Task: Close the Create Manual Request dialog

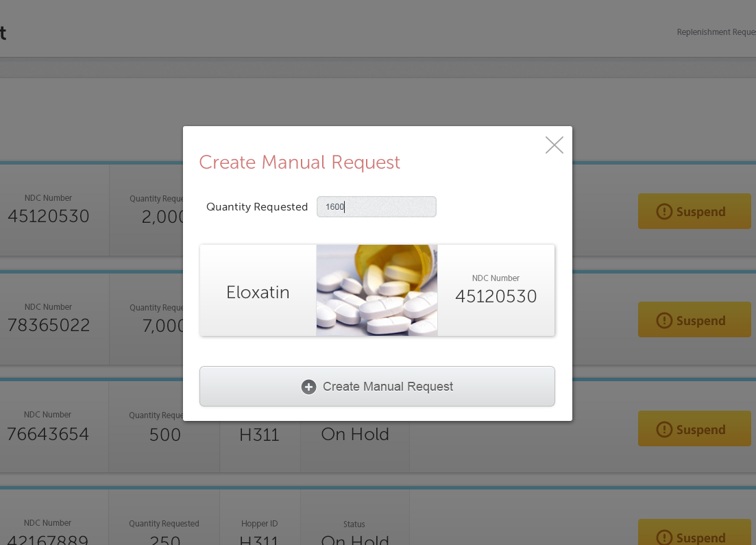Action: 554,145
